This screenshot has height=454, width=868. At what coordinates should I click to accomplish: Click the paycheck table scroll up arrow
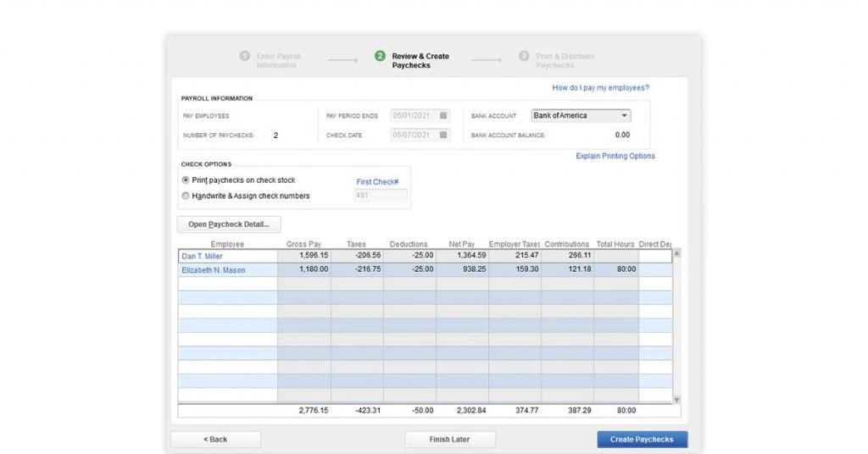point(676,253)
